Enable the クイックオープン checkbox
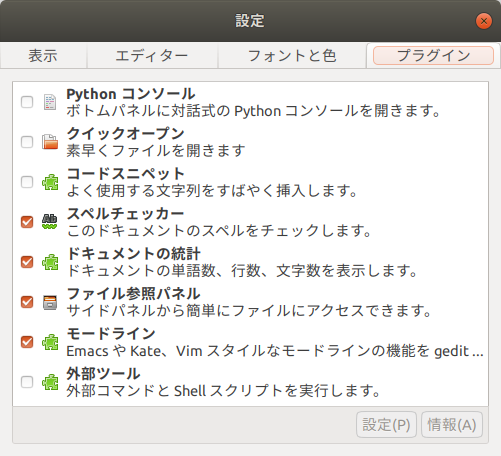501x456 pixels. point(27,142)
